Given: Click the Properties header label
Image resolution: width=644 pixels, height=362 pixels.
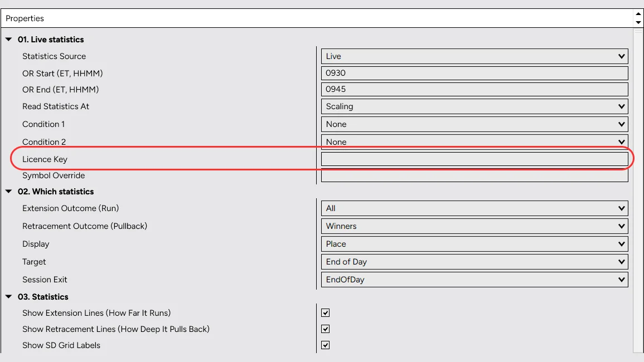Looking at the screenshot, I should [25, 18].
